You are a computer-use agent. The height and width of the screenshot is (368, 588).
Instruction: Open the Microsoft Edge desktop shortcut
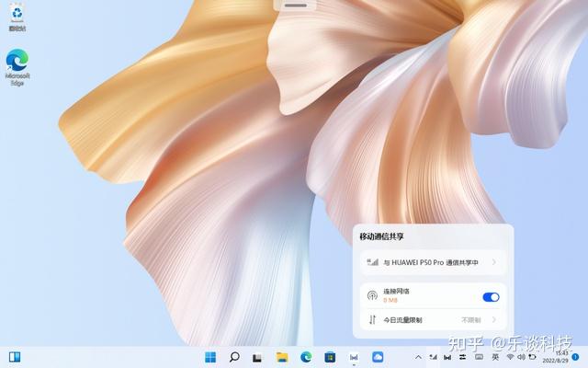click(17, 67)
